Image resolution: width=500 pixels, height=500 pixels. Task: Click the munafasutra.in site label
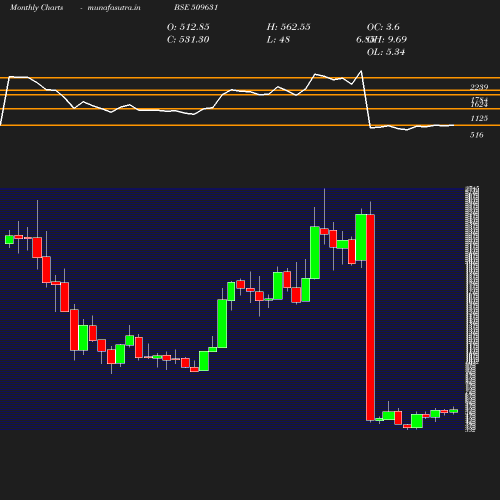(114, 8)
